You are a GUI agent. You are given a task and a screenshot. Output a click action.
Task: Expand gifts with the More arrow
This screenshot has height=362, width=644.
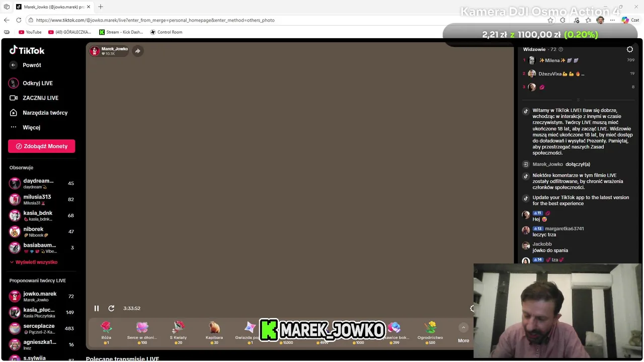tap(463, 328)
